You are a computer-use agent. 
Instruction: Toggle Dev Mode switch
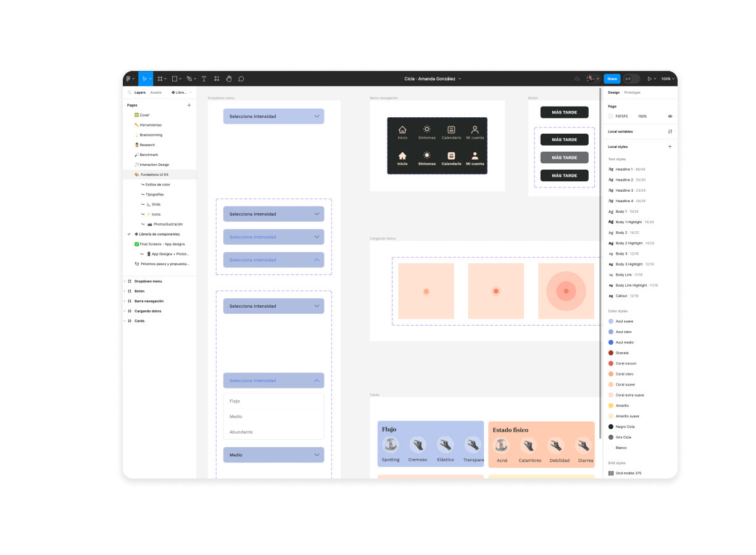[x=631, y=79]
